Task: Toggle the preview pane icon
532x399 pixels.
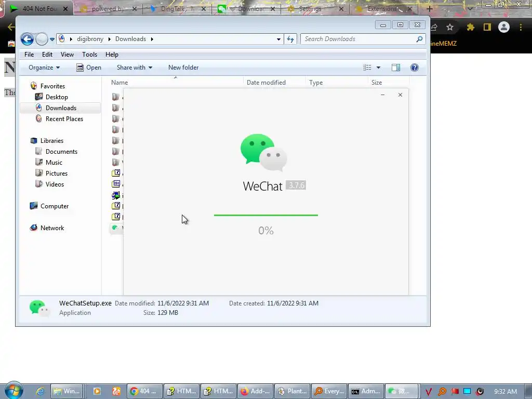Action: [x=396, y=68]
